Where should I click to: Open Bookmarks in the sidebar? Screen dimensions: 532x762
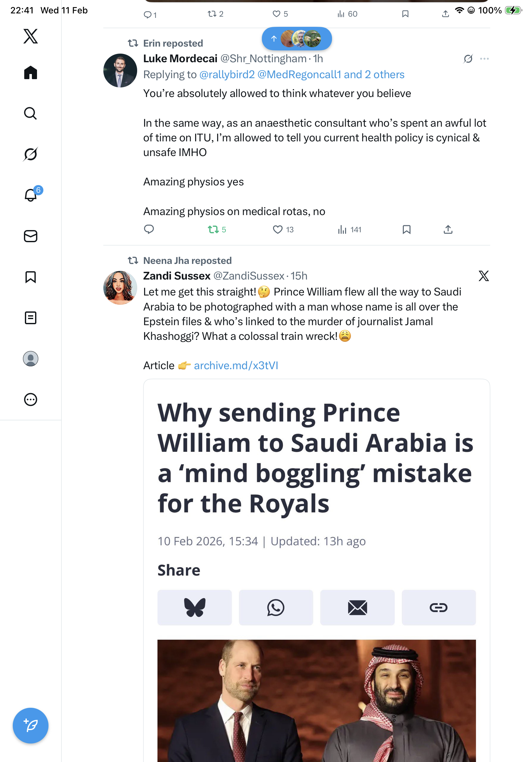coord(31,277)
